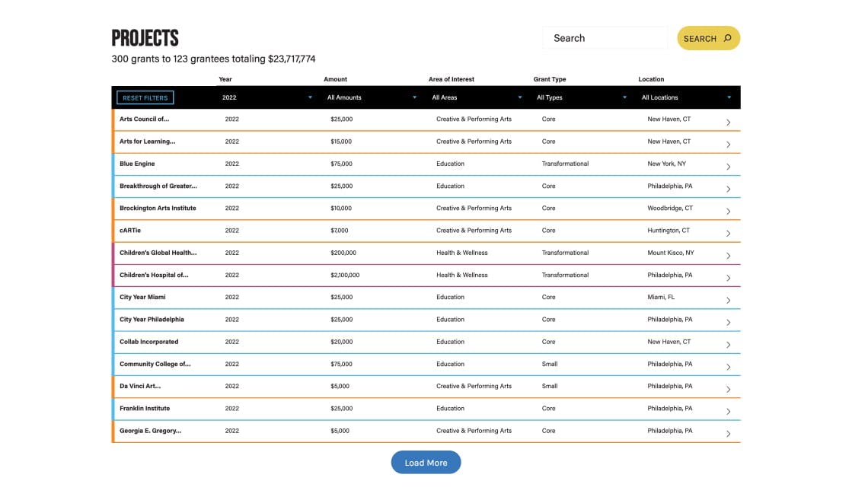Image resolution: width=868 pixels, height=500 pixels.
Task: Open the Brockington Arts Institute grant
Action: [x=158, y=208]
